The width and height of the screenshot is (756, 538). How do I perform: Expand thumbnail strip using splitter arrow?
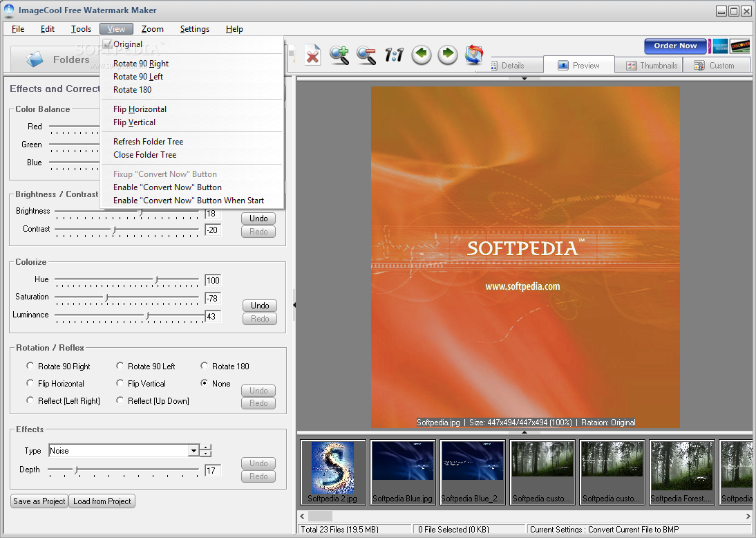524,432
